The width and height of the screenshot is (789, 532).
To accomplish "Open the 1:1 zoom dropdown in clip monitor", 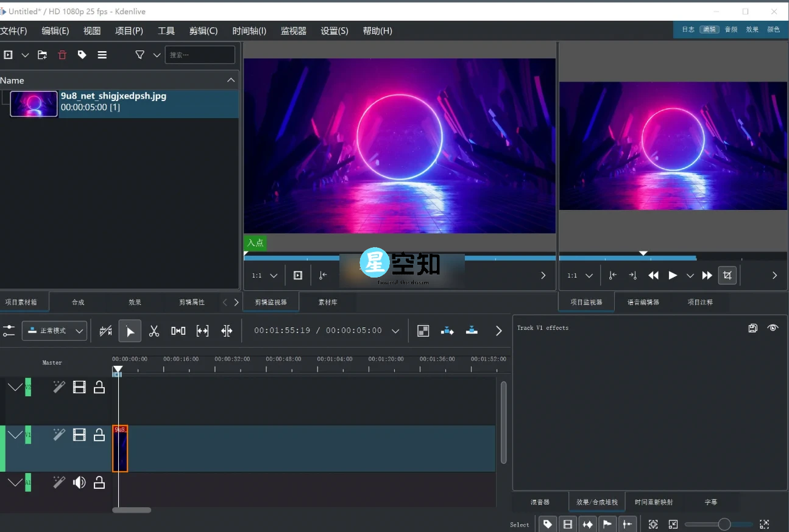I will tap(263, 275).
